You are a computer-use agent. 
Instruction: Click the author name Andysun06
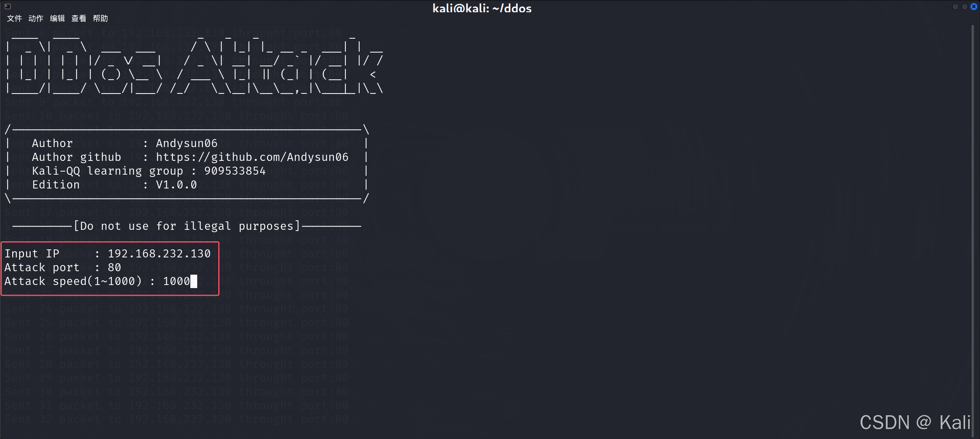(x=187, y=143)
